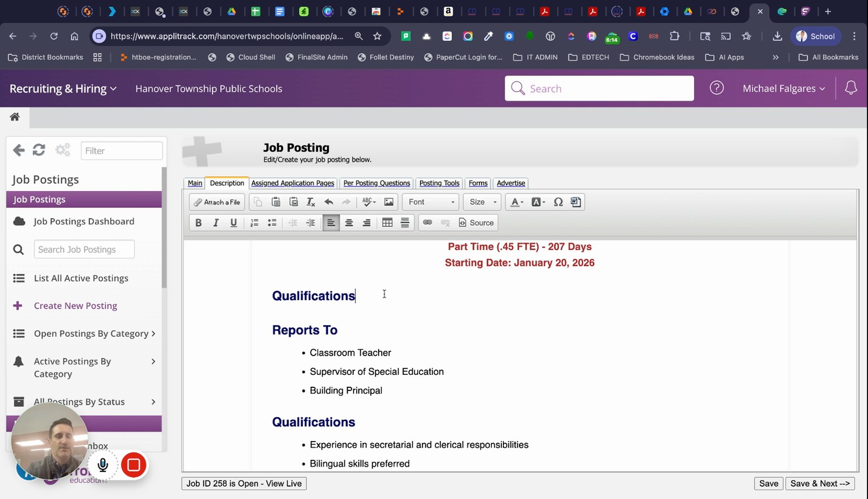Open the background color dropdown

tap(538, 202)
